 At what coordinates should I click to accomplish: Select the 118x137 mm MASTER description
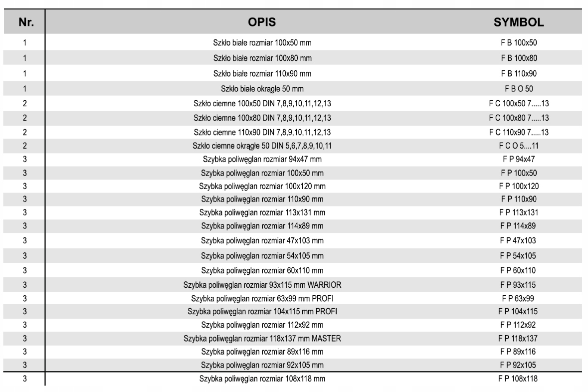pos(262,339)
